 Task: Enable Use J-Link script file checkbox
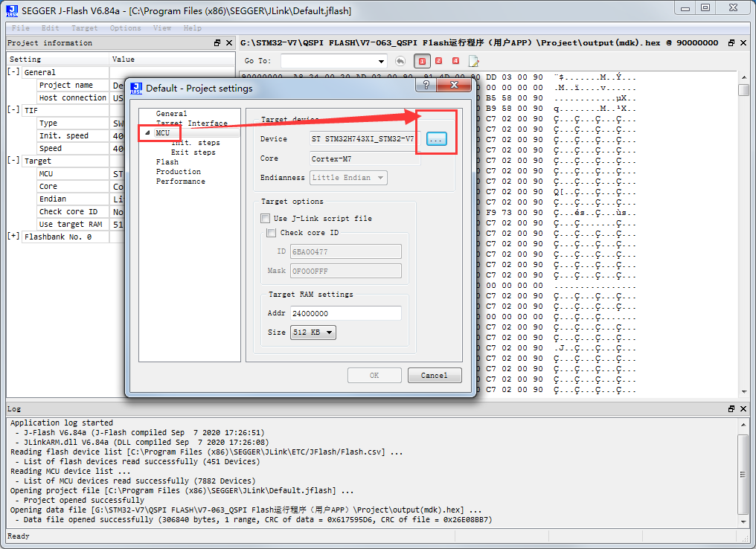point(265,219)
